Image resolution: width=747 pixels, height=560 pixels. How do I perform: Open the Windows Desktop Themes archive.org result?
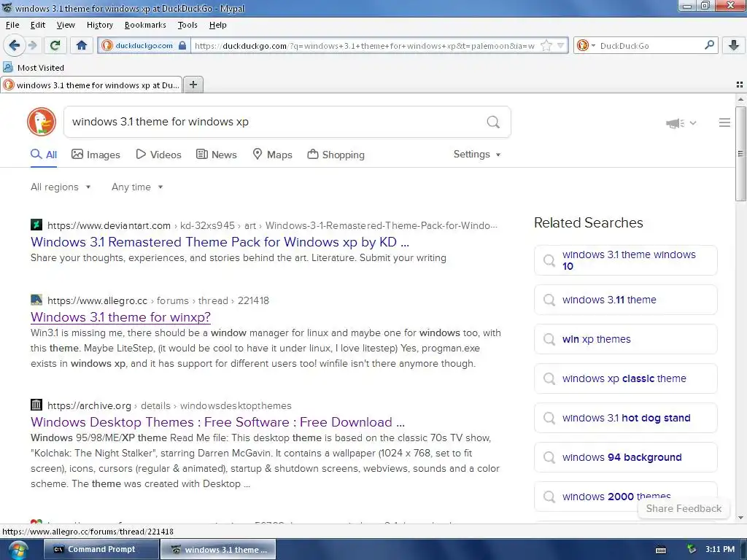pos(217,422)
